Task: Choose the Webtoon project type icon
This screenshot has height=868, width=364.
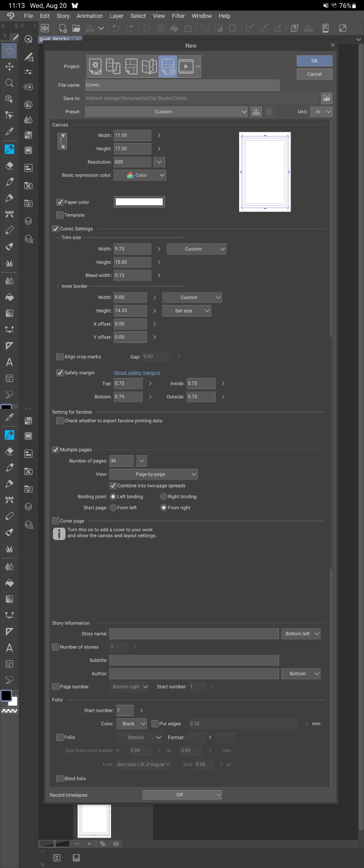Action: tap(113, 66)
